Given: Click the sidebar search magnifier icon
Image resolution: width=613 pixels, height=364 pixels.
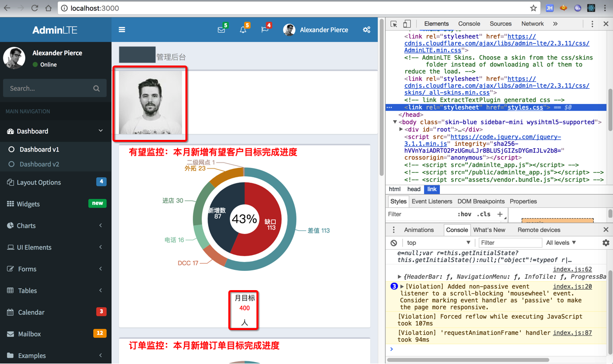Looking at the screenshot, I should pos(96,89).
